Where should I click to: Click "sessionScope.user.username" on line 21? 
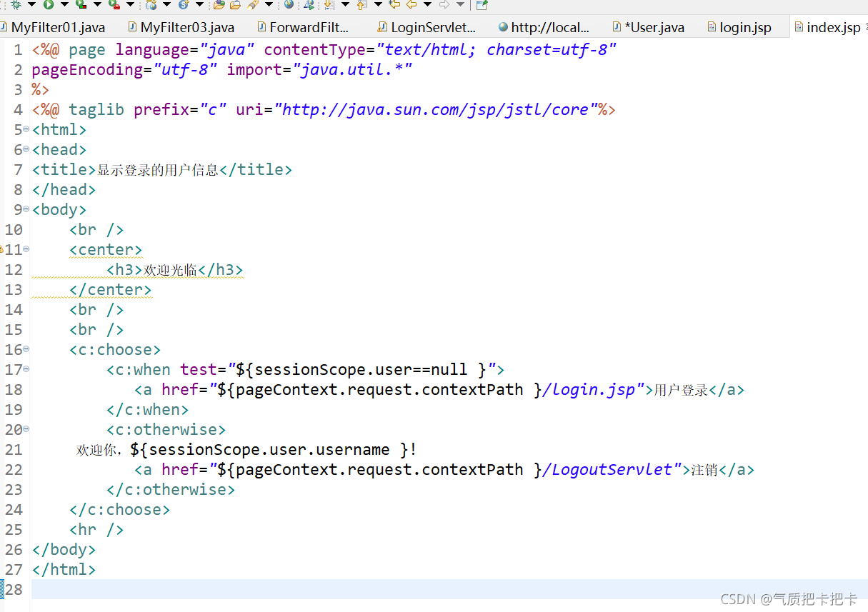(269, 449)
